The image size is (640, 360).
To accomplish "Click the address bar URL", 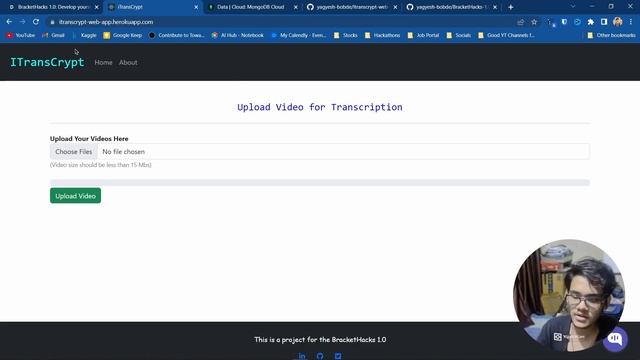I will coord(106,22).
